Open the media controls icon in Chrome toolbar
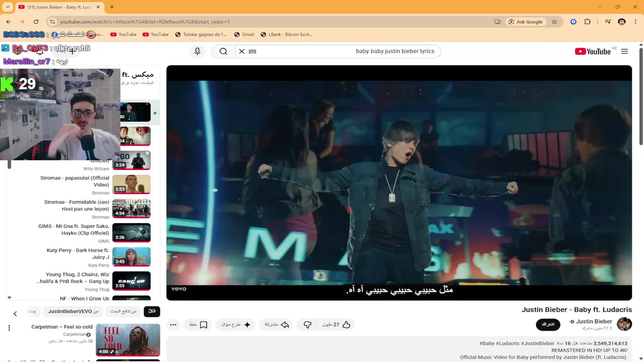The image size is (644, 362). click(608, 22)
